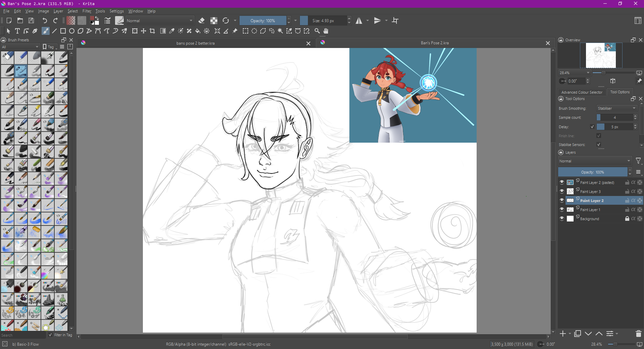
Task: Select the Freehand Brush tool
Action: (x=46, y=31)
